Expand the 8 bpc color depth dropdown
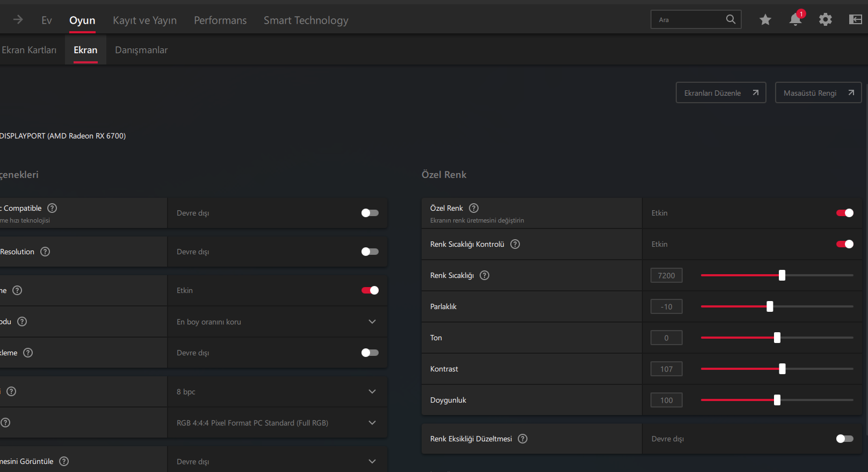868x472 pixels. [x=372, y=391]
